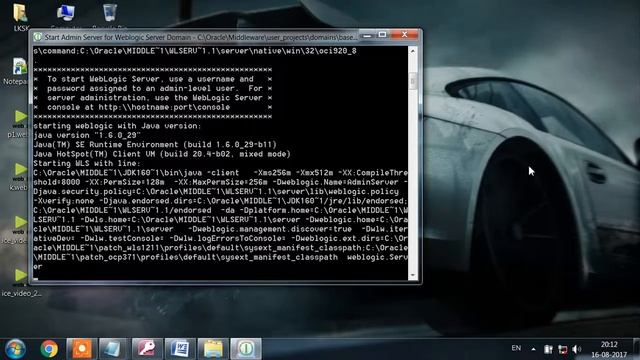
Task: Click the text 'java version "1.6.0_29"'
Action: (87, 135)
